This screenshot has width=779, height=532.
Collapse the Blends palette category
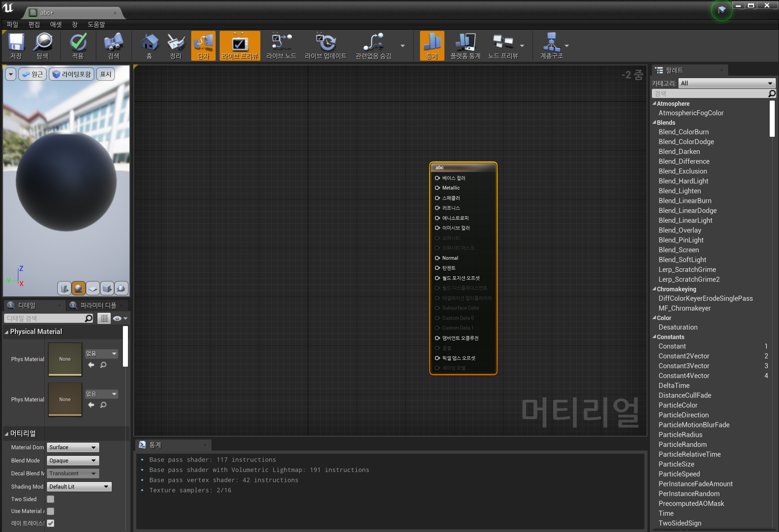(654, 123)
